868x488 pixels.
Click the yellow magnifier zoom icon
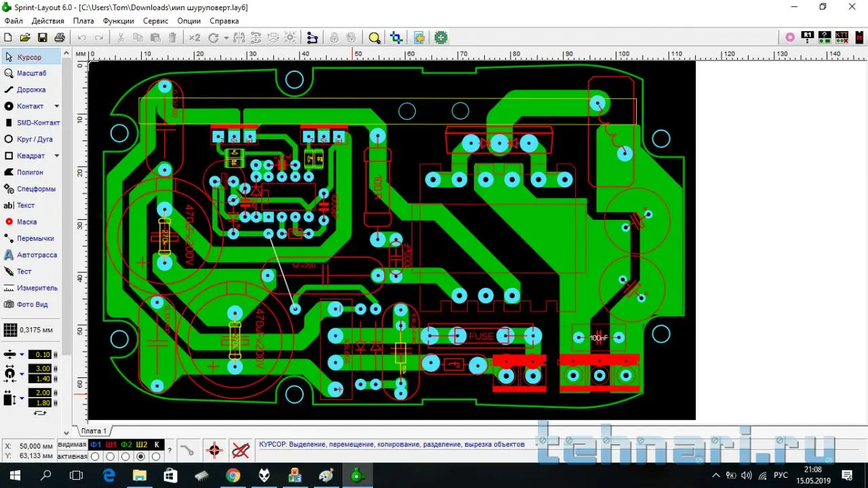pos(374,38)
